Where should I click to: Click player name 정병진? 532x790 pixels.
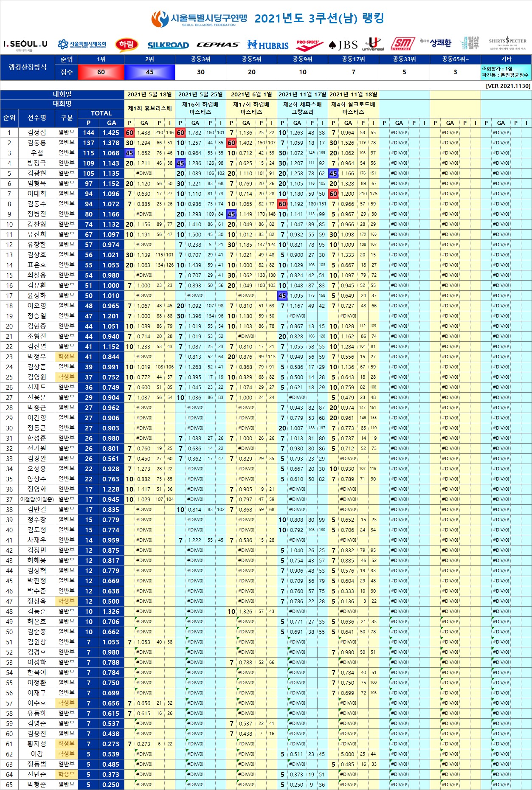click(37, 214)
